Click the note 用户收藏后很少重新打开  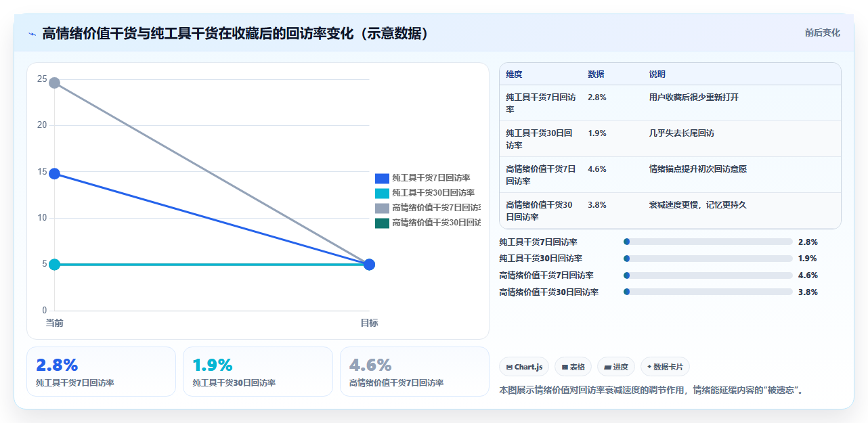(693, 97)
